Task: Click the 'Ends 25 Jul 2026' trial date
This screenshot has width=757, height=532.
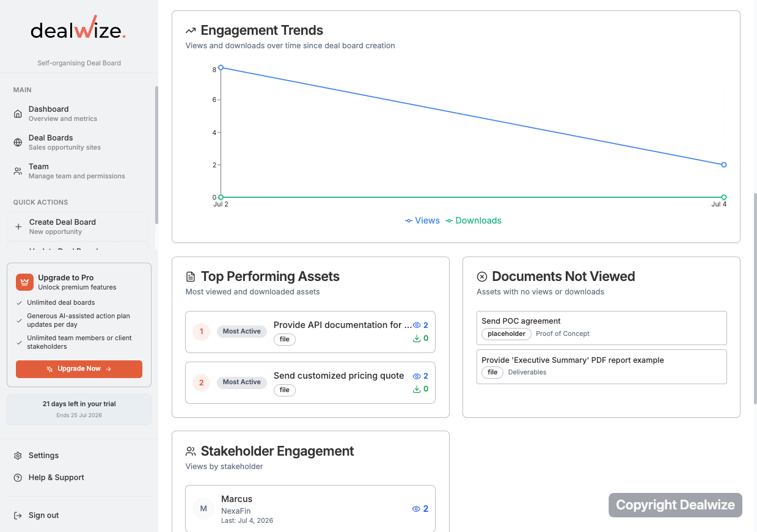Action: (x=79, y=415)
